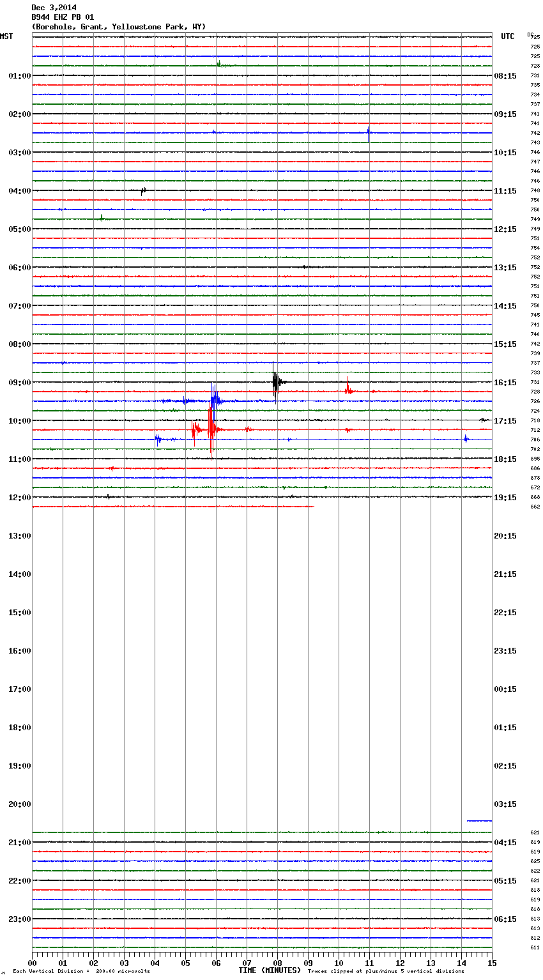Click the '13:15' UTC time label
Image resolution: width=543 pixels, height=980 pixels.
[x=505, y=268]
